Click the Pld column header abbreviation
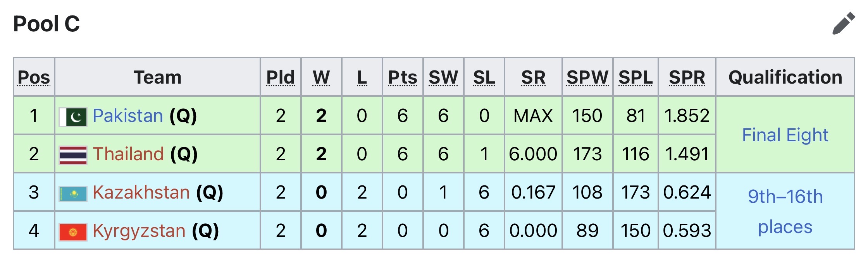The width and height of the screenshot is (868, 264). point(281,77)
